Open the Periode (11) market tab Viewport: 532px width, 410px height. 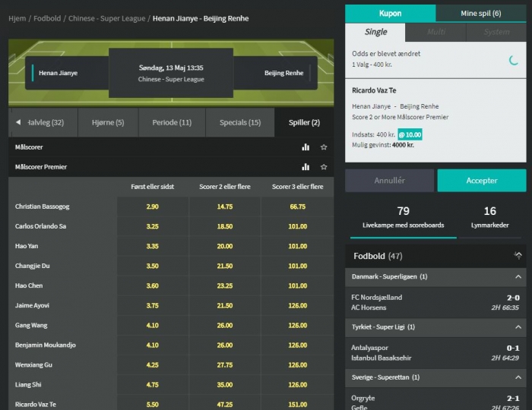coord(172,123)
